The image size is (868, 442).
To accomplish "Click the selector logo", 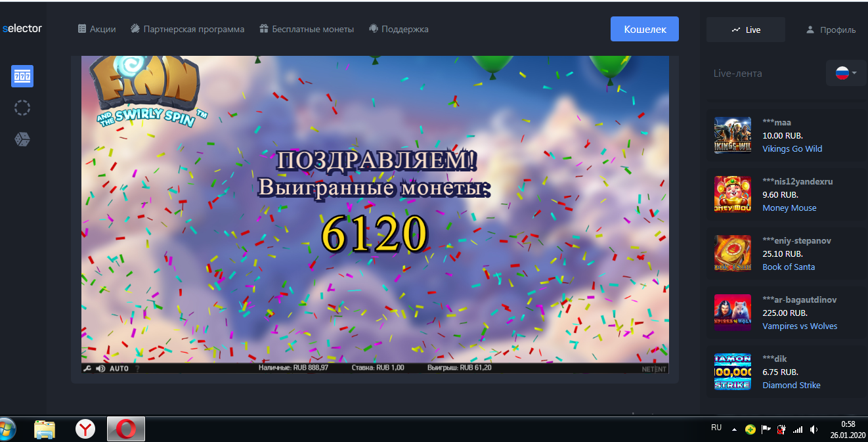I will click(22, 29).
